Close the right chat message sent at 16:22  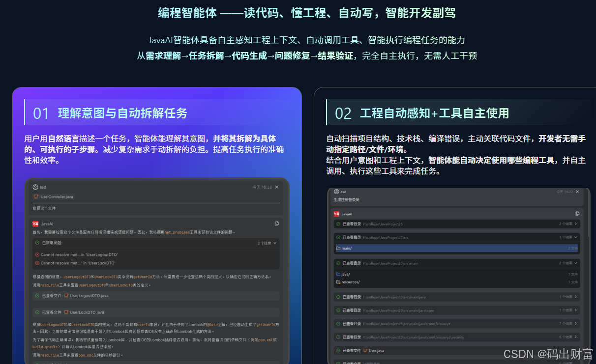(577, 192)
